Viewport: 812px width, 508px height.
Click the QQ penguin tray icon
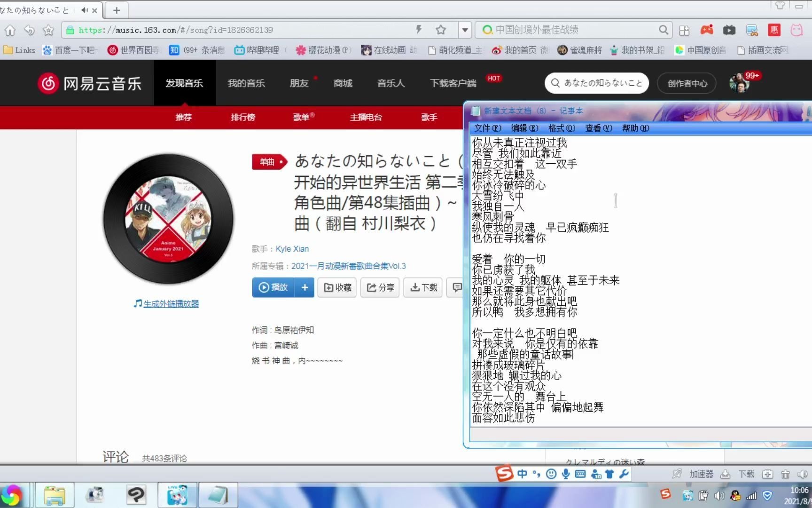tap(735, 495)
